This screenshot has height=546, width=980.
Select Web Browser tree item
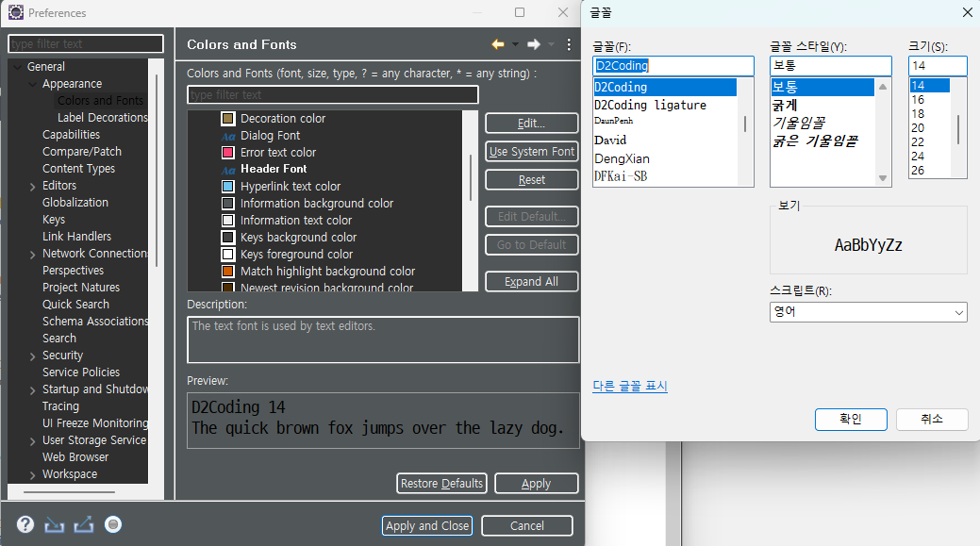pyautogui.click(x=75, y=457)
